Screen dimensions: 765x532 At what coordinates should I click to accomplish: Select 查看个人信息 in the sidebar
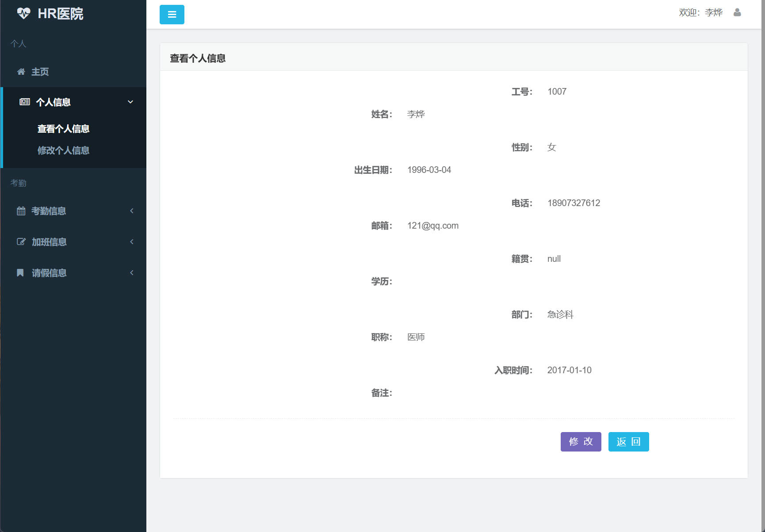(x=63, y=128)
